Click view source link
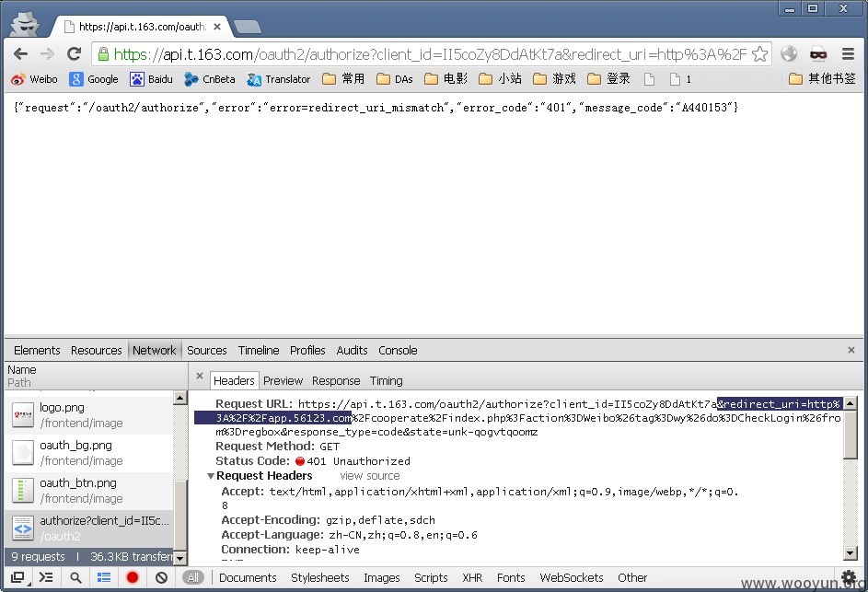The width and height of the screenshot is (868, 592). coord(370,476)
